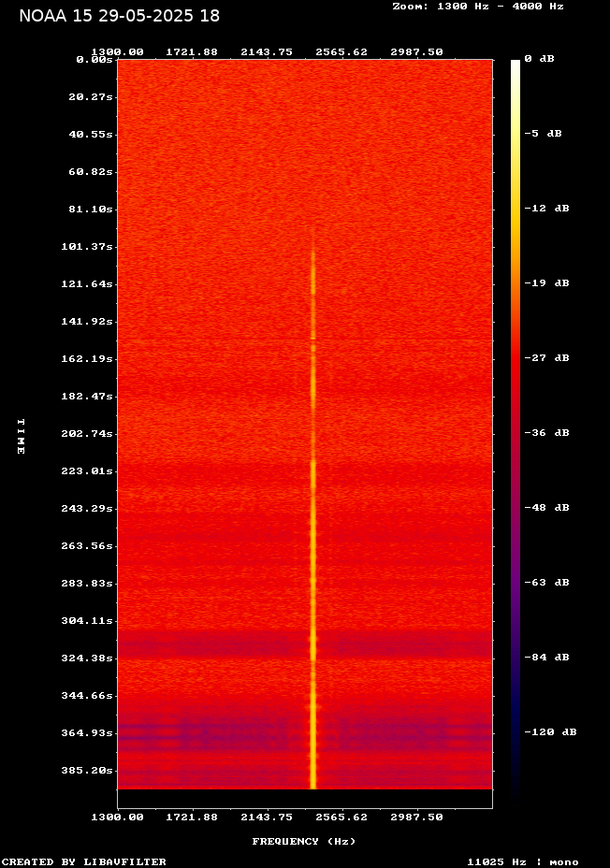Screen dimensions: 610x868
Task: Click the -19 dB scale label
Action: 547,282
